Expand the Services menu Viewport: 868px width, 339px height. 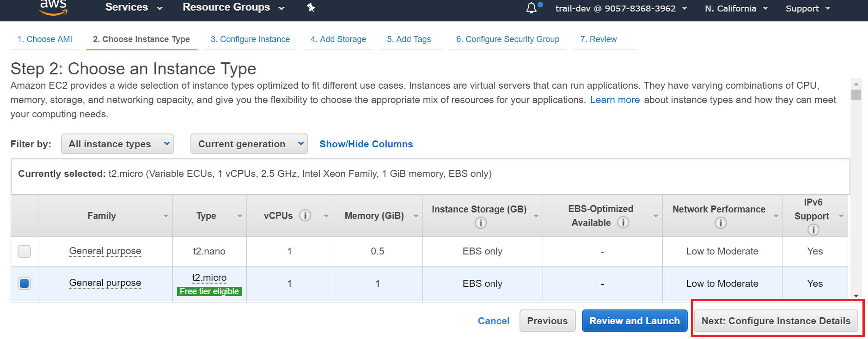click(134, 8)
